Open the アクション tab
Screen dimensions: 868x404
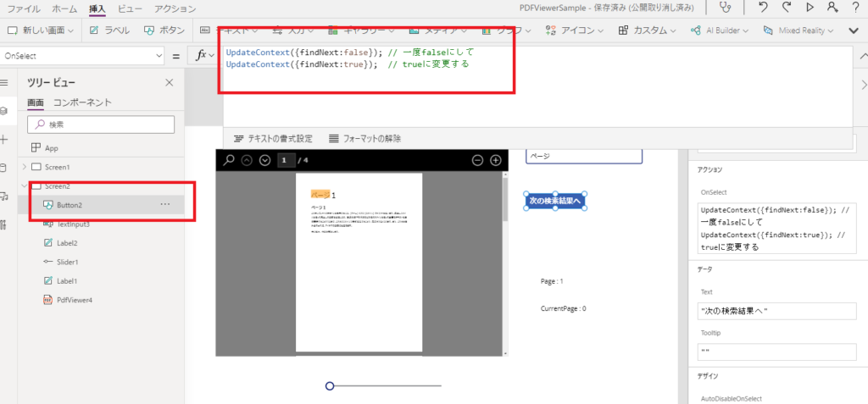point(175,8)
